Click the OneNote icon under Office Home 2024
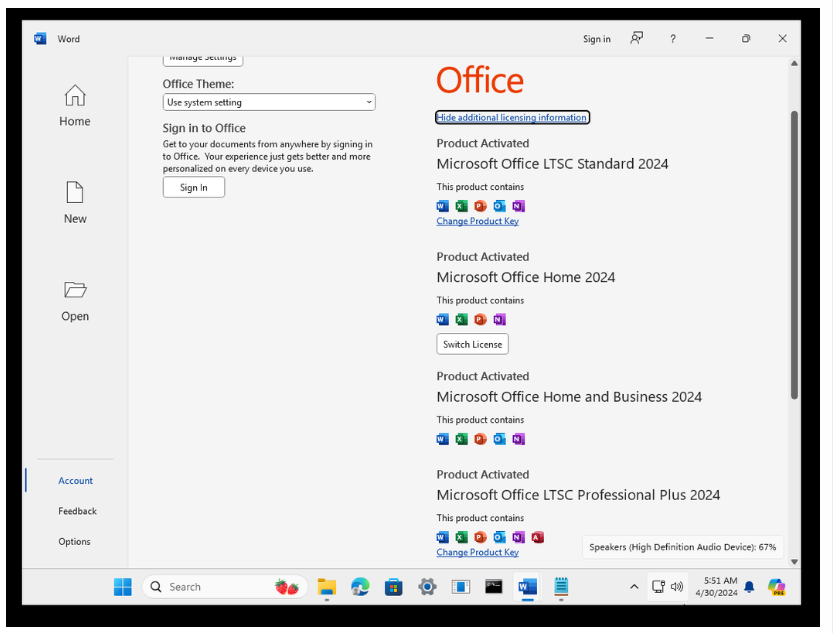Viewport: 833px width, 633px height. 499,319
